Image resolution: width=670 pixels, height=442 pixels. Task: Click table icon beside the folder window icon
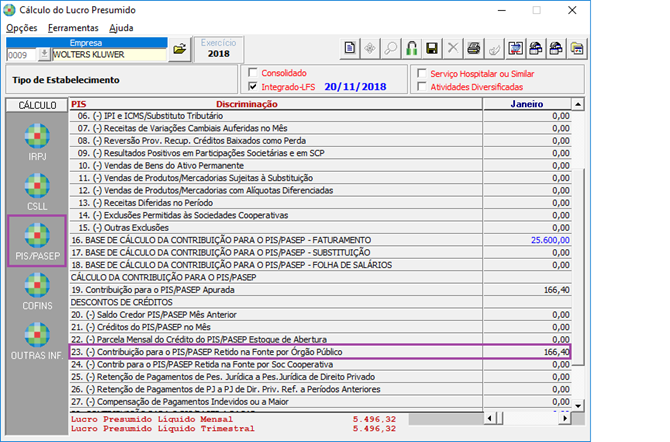[x=556, y=48]
